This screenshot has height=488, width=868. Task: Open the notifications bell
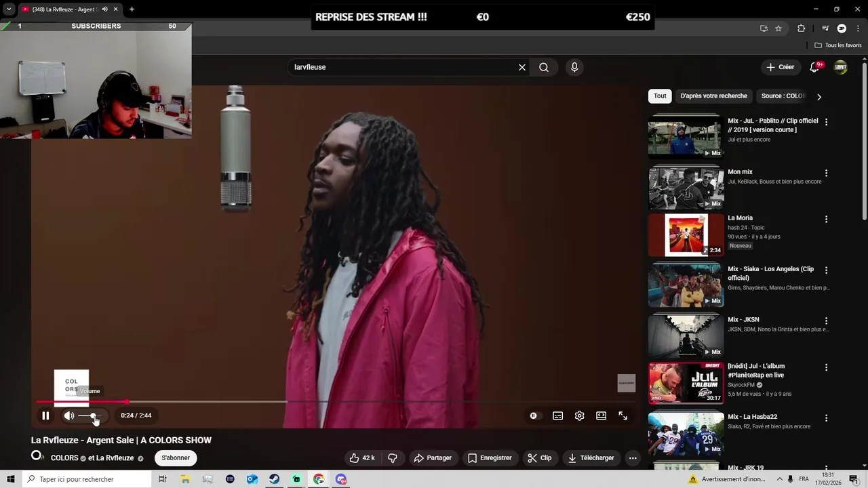pyautogui.click(x=814, y=67)
